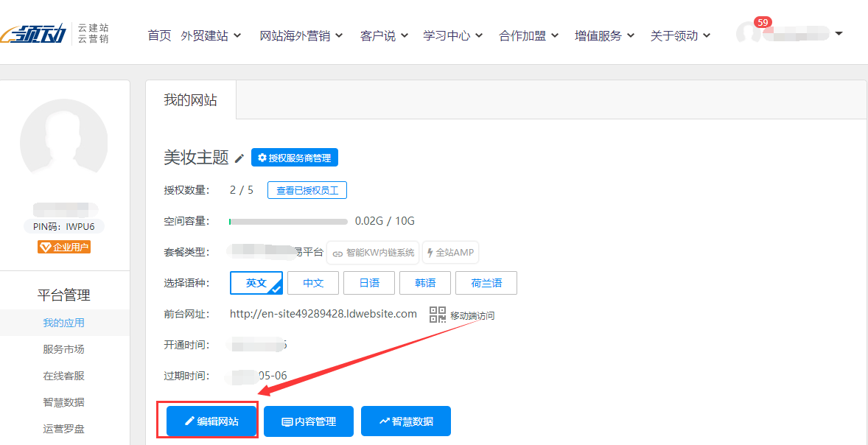
Task: Select 日语 language option
Action: coord(369,283)
